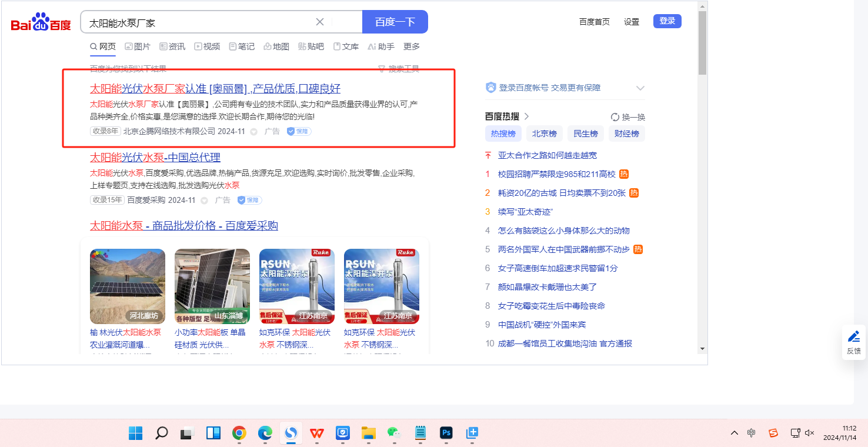Open the blue shield monitor app on taskbar
The image size is (868, 447).
click(x=343, y=433)
